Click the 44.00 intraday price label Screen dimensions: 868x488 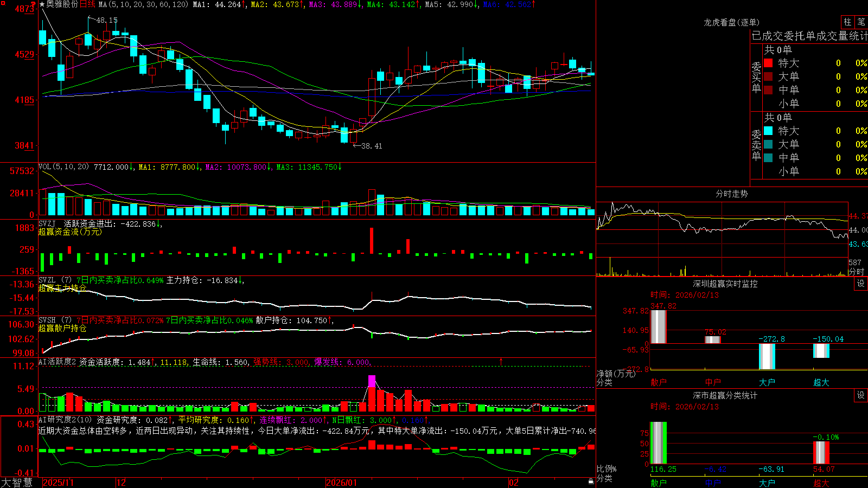pos(858,230)
